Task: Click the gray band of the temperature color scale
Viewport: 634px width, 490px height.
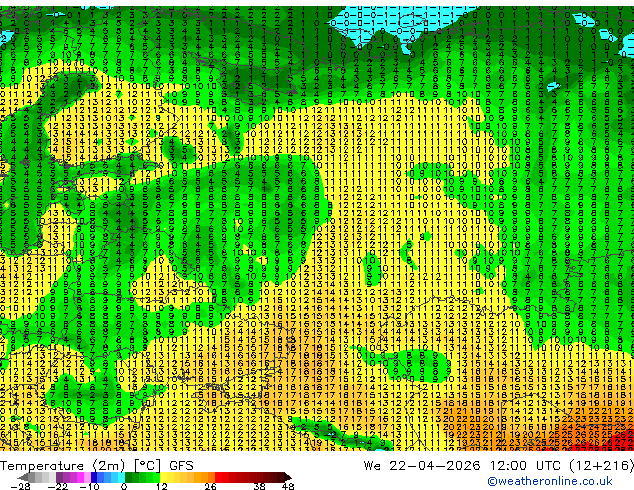Action: coord(38,477)
